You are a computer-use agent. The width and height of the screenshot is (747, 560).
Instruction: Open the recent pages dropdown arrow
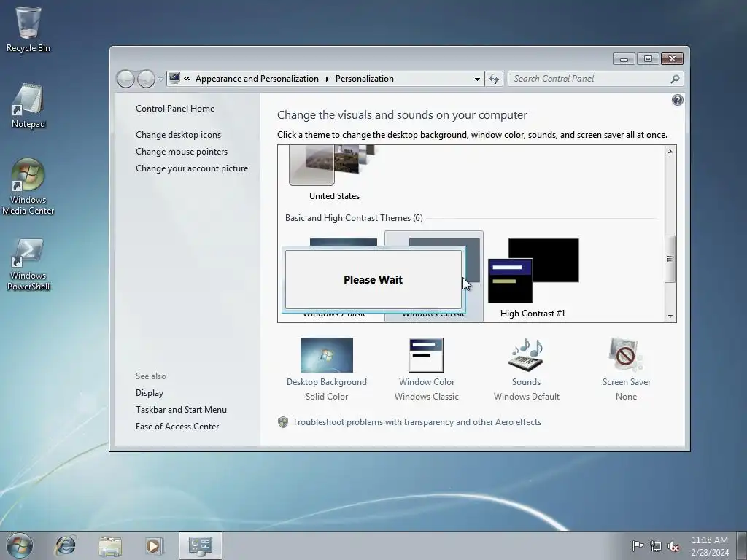click(x=161, y=79)
